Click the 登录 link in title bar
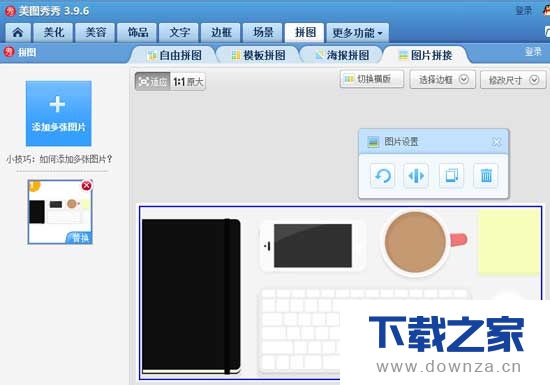This screenshot has height=385, width=550. click(524, 11)
